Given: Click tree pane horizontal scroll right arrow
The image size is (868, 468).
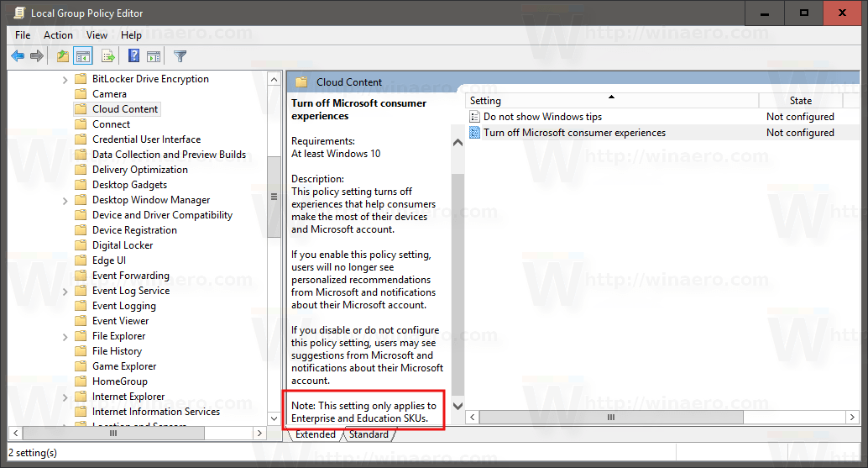Looking at the screenshot, I should point(259,433).
